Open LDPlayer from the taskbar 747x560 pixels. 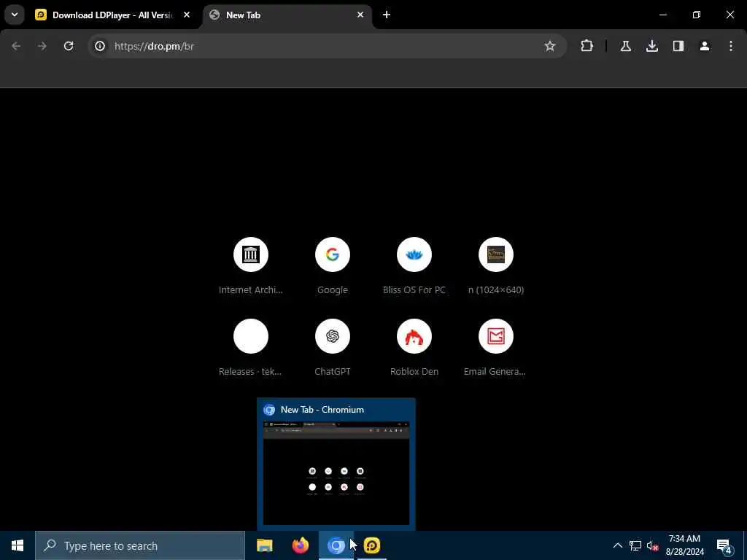pyautogui.click(x=371, y=545)
